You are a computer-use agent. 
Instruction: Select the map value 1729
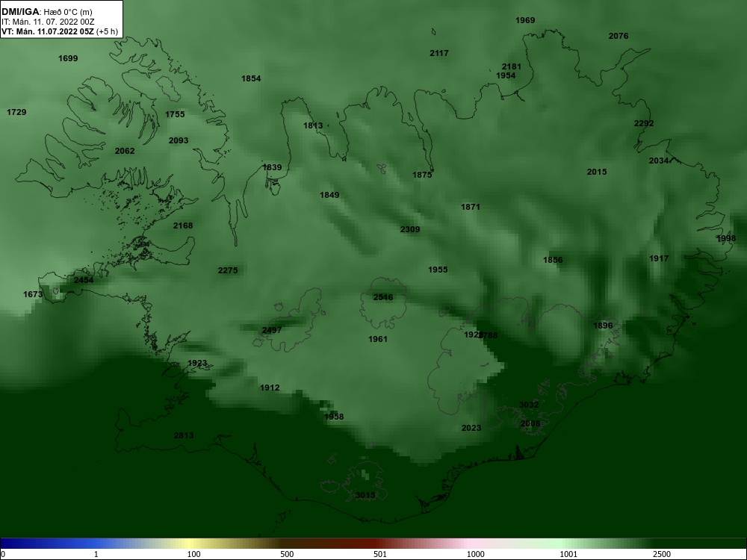tap(16, 112)
